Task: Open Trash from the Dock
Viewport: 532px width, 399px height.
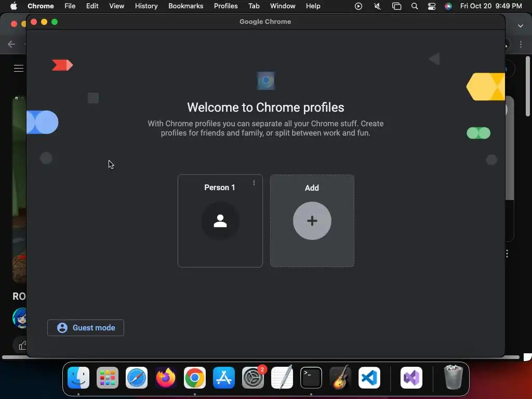Action: pos(453,378)
